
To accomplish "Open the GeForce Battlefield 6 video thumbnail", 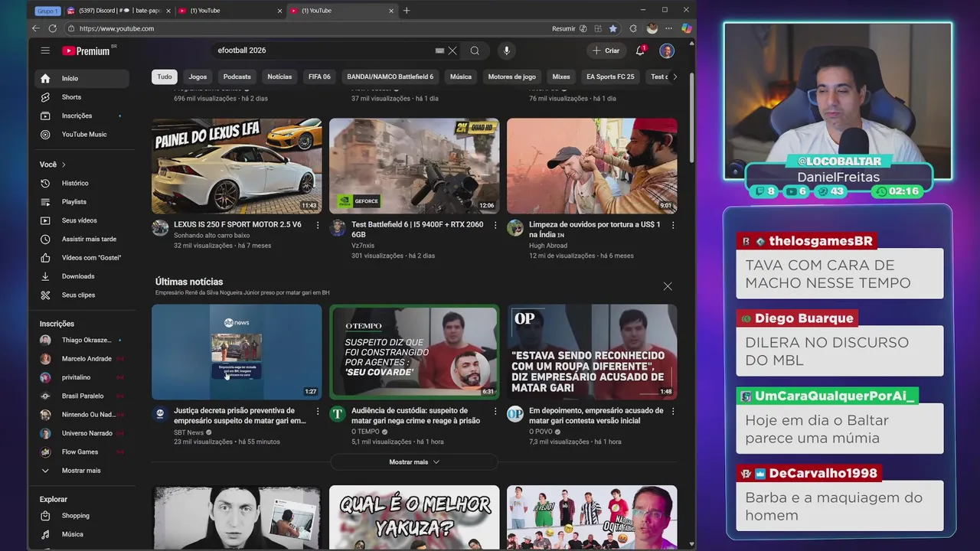I will pos(414,166).
